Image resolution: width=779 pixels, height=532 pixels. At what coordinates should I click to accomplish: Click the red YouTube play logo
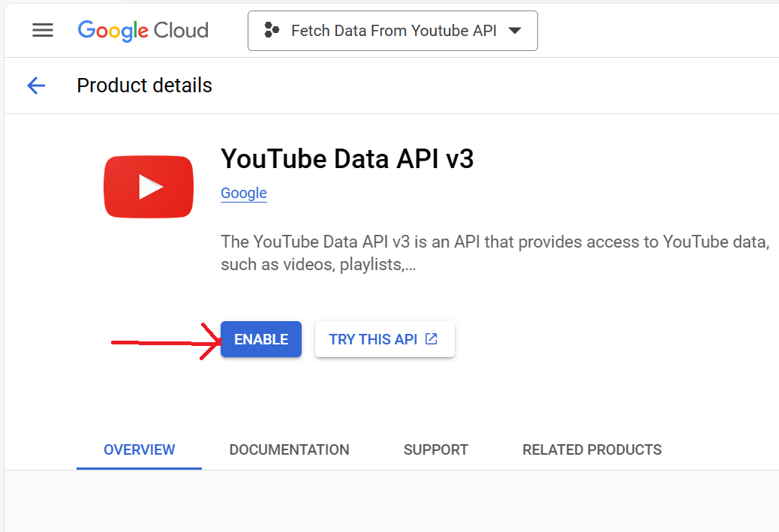(149, 187)
